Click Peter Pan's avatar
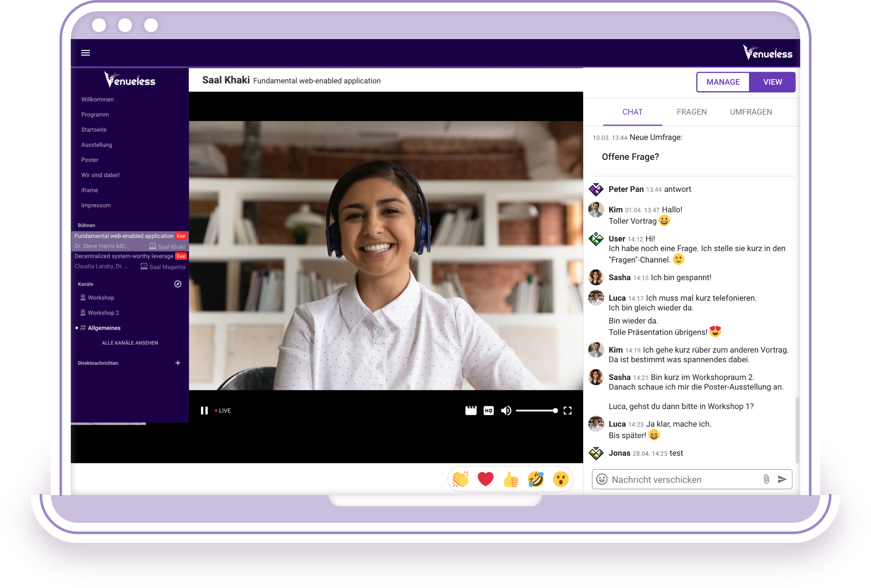Viewport: 871px width, 588px height. 596,189
